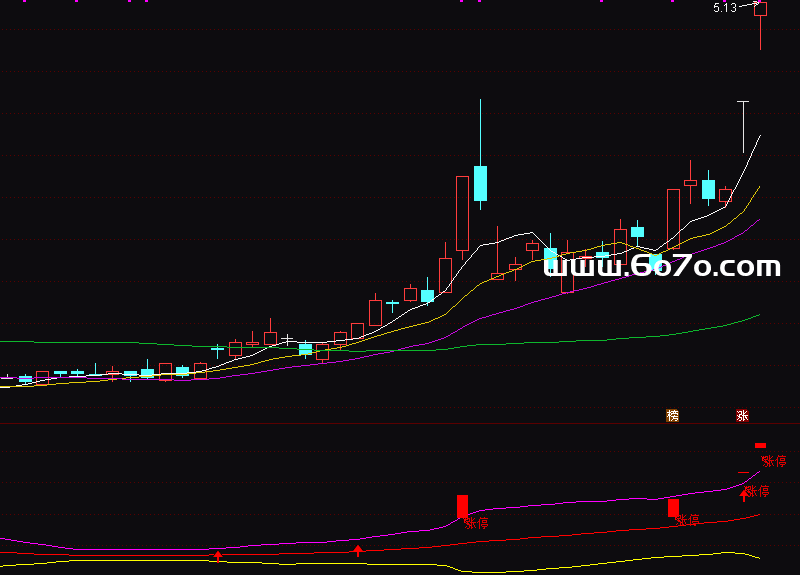The width and height of the screenshot is (800, 575).
Task: Click the rightmost red up-arrow beside 涨停
Action: 744,492
